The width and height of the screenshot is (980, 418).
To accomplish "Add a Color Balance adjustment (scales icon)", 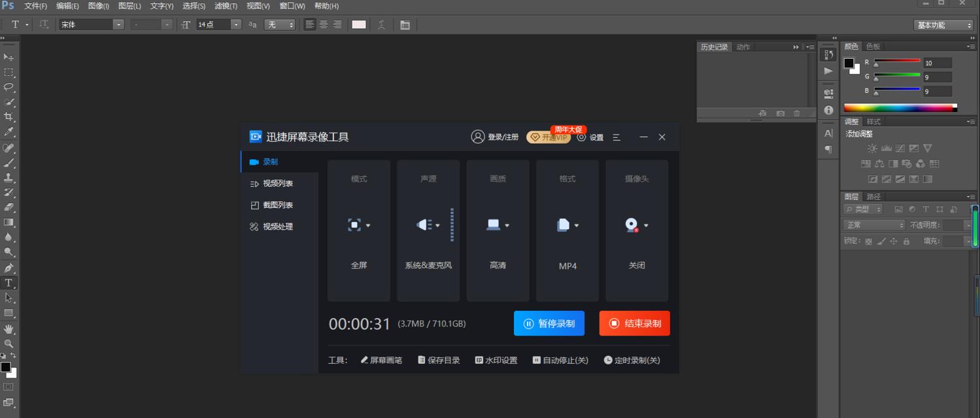I will pyautogui.click(x=879, y=164).
